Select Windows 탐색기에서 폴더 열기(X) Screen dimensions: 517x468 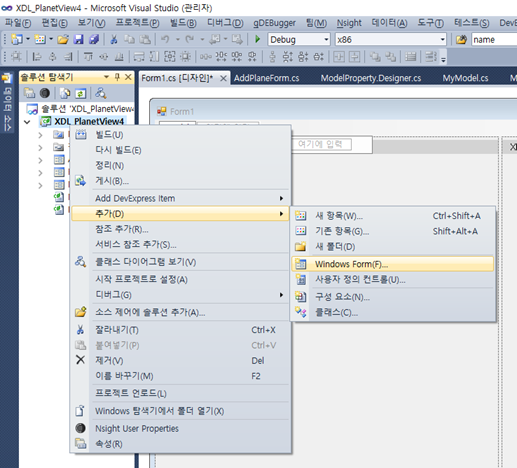coord(180,411)
